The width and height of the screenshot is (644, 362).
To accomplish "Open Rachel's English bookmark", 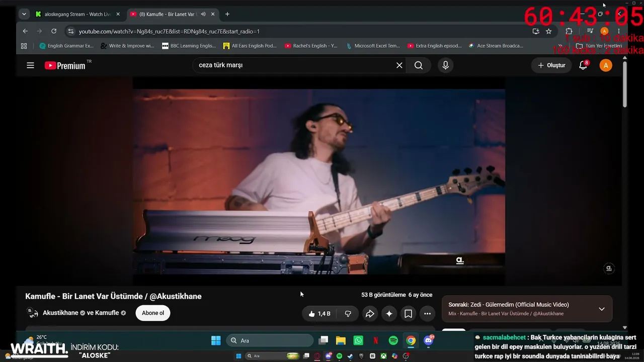I will tap(311, 46).
